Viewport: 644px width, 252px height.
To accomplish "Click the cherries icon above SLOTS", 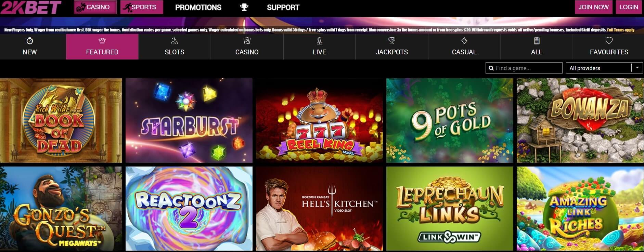I will coord(175,41).
